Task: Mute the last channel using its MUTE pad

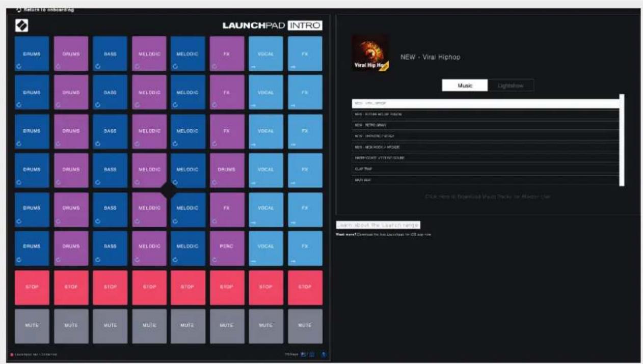Action: [305, 326]
